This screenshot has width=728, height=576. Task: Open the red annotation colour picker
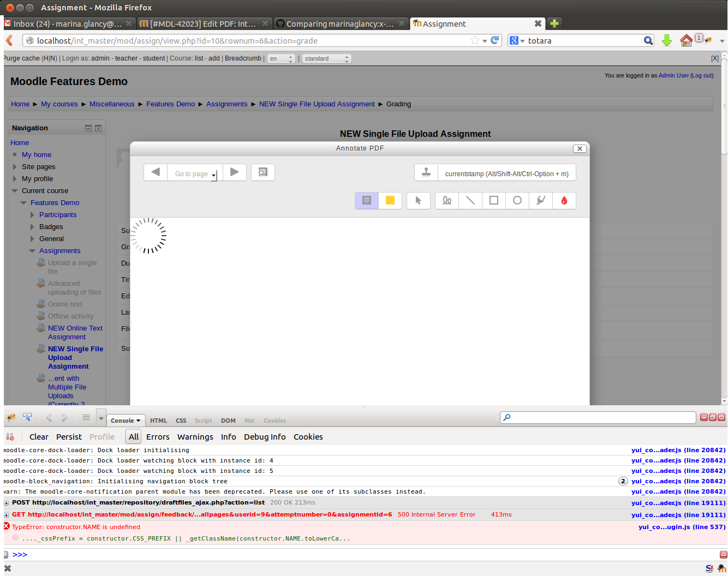564,201
